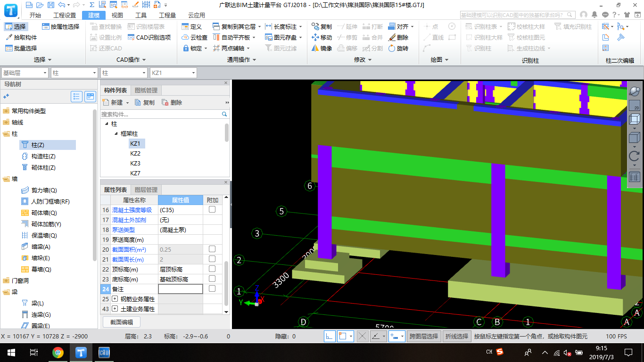Screen dimensions: 644x362
Task: Select the 移动 move tool
Action: pyautogui.click(x=322, y=37)
